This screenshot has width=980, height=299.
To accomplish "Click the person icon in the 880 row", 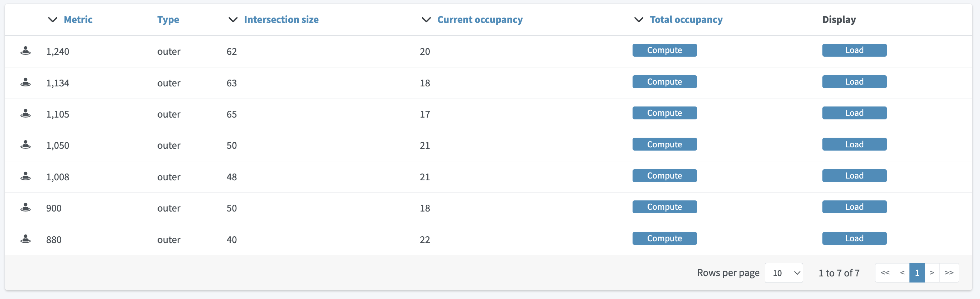I will click(x=25, y=239).
